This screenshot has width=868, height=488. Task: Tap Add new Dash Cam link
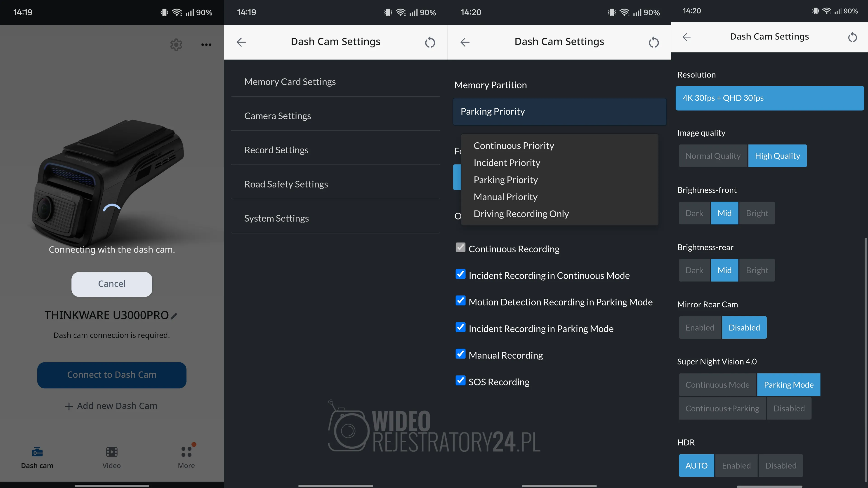tap(111, 406)
